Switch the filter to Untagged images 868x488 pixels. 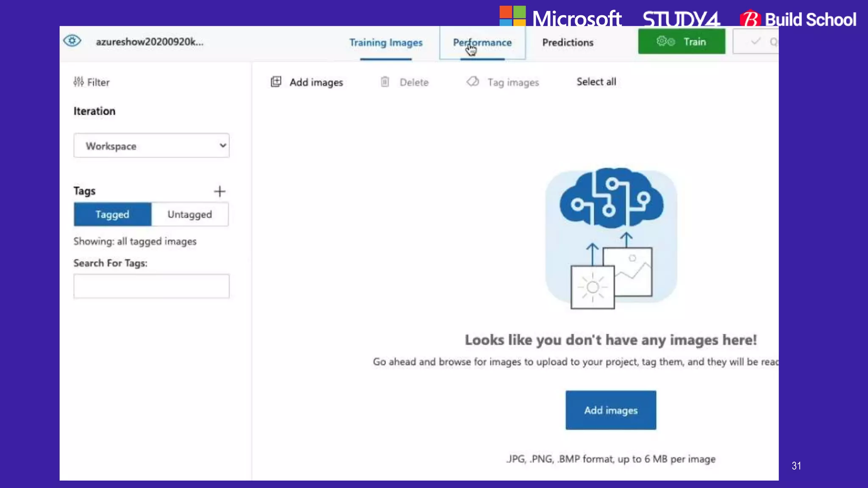point(189,214)
